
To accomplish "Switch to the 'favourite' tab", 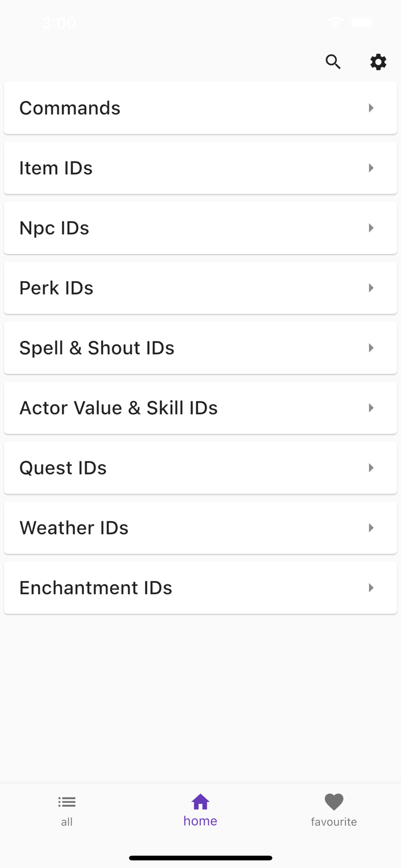I will [x=334, y=810].
